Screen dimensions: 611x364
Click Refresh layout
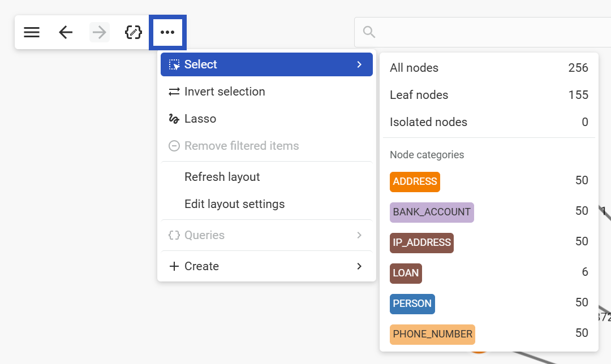coord(222,177)
